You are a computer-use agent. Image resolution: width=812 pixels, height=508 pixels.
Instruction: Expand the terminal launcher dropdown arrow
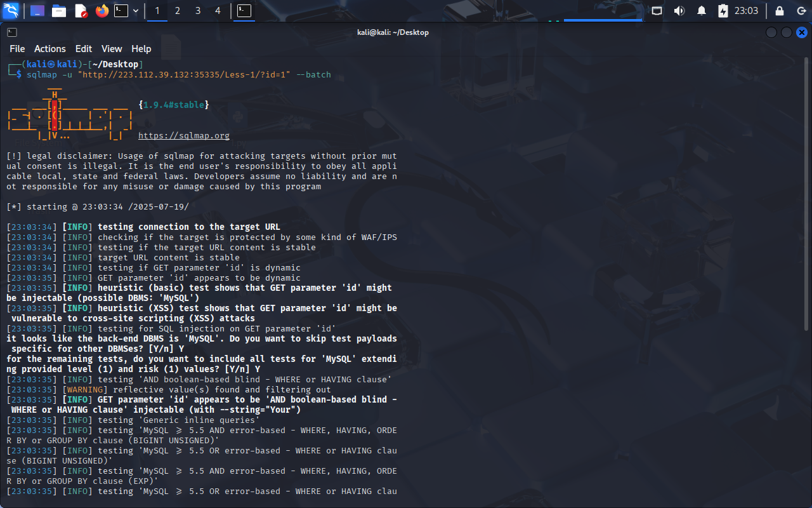pos(136,11)
